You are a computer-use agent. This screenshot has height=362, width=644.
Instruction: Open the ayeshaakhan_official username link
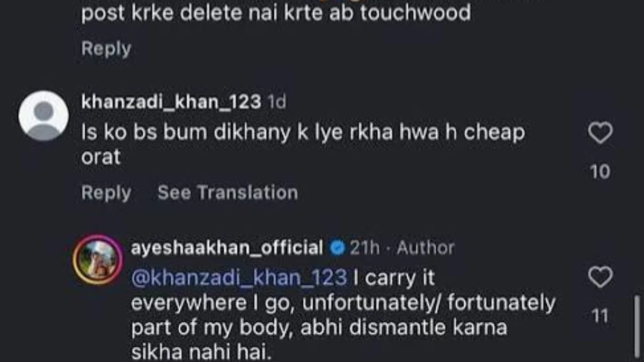[x=227, y=248]
